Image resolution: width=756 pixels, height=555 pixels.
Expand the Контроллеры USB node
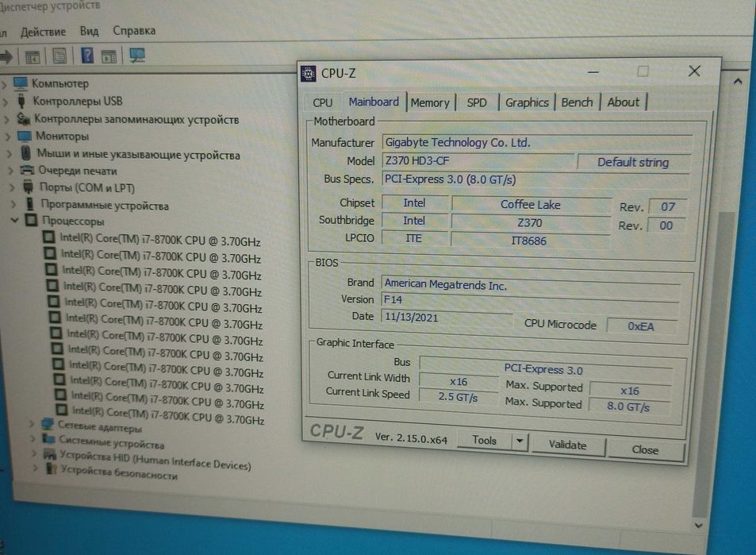click(6, 102)
